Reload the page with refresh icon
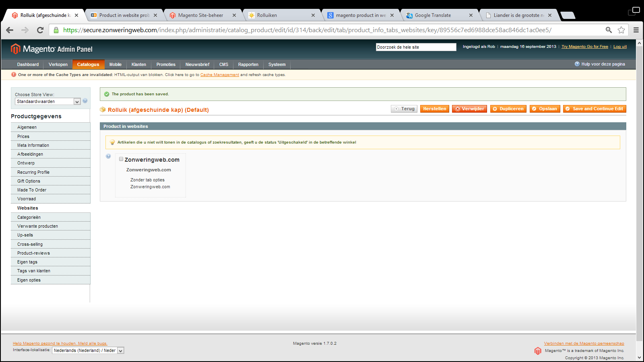 coord(40,30)
